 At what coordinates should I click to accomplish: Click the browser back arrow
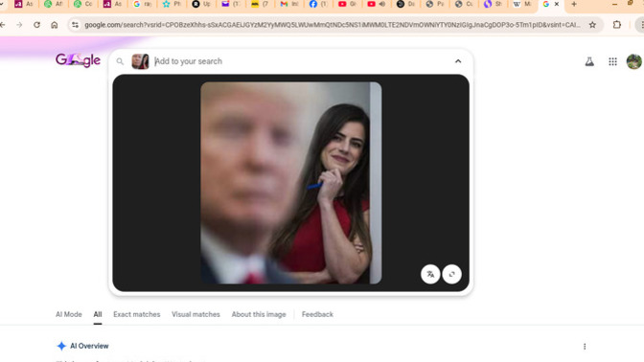(x=3, y=25)
